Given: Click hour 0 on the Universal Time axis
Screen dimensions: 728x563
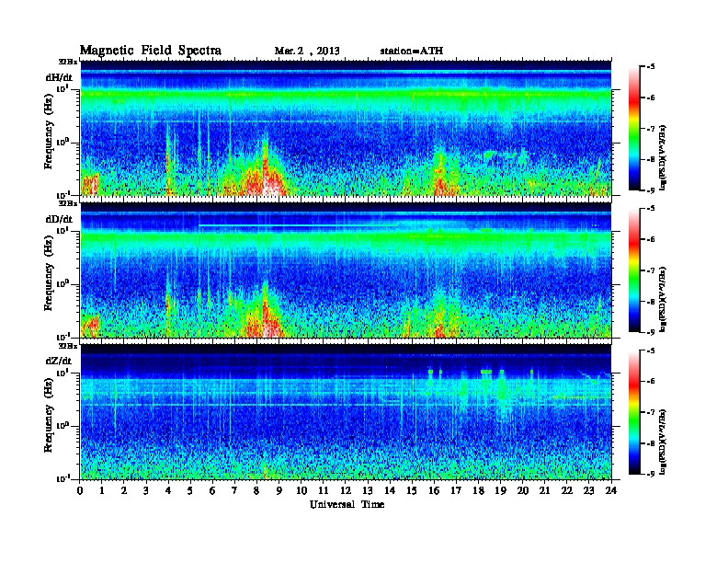Looking at the screenshot, I should coord(80,490).
